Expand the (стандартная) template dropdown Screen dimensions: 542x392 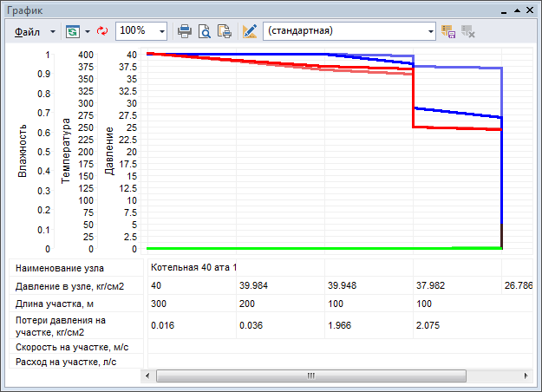click(430, 30)
